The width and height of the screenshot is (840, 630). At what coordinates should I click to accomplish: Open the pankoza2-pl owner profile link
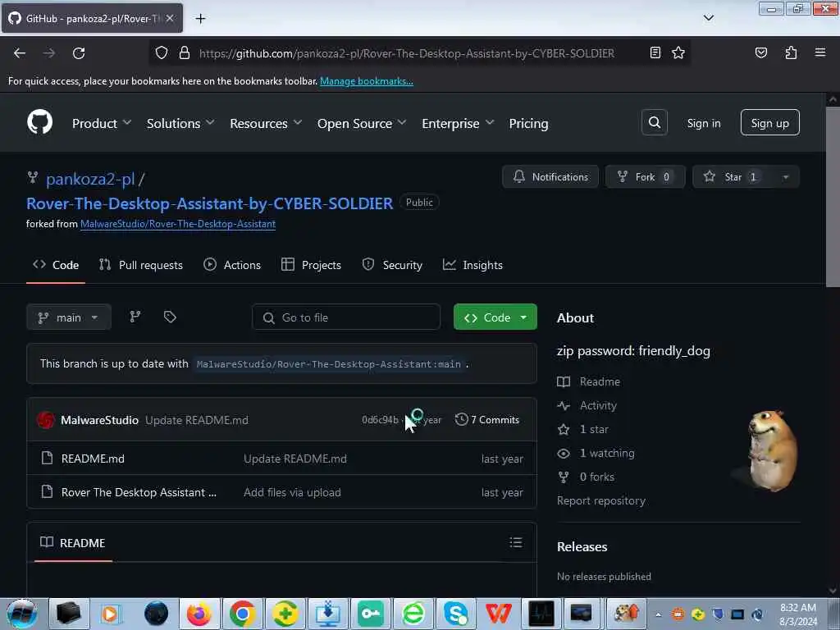click(x=90, y=179)
